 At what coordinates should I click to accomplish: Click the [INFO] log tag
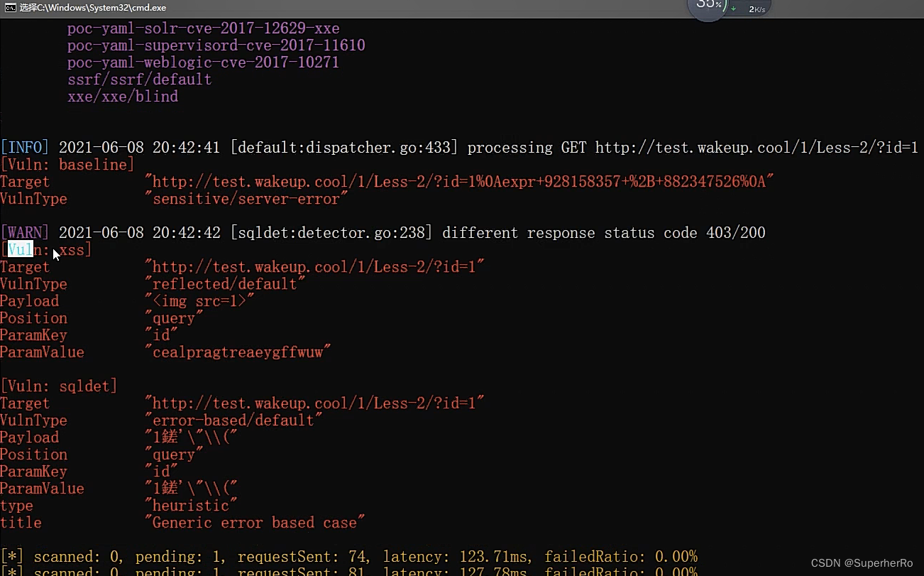click(x=25, y=148)
